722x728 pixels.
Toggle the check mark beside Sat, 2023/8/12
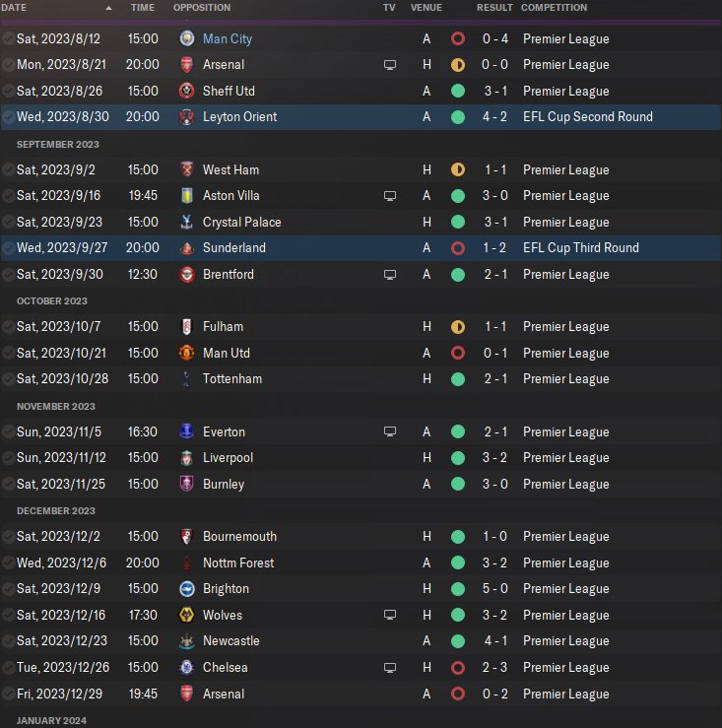(9, 39)
